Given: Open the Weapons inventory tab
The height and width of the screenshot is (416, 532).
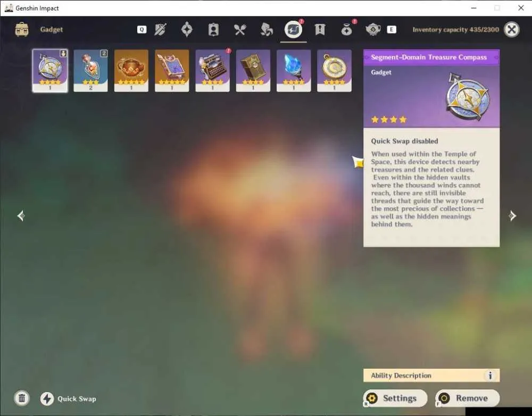Looking at the screenshot, I should [160, 29].
